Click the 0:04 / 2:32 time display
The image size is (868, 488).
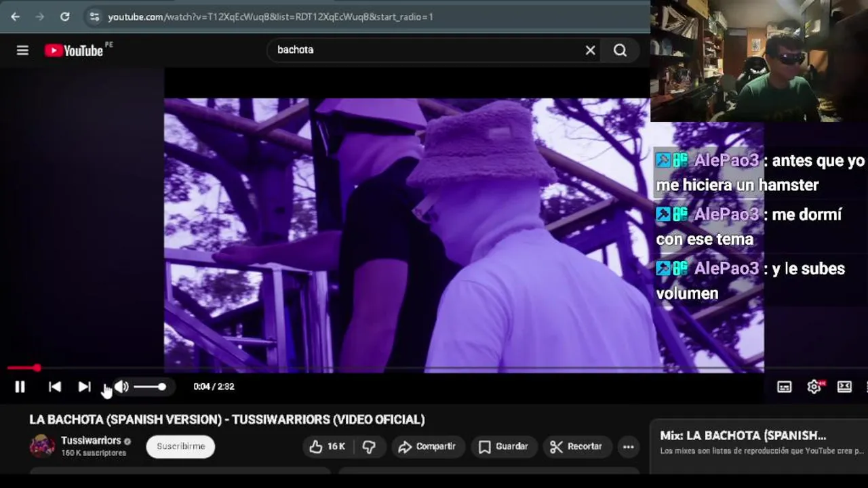(x=214, y=386)
